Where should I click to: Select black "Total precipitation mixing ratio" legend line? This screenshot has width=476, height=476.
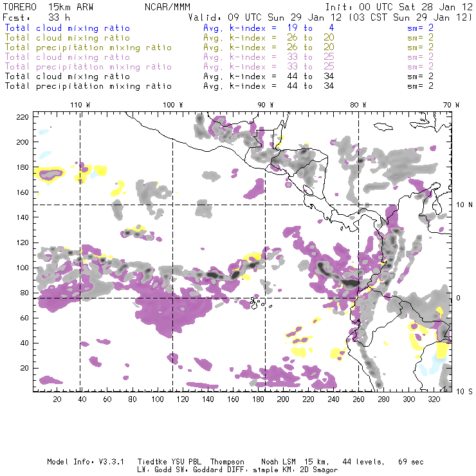tap(88, 86)
